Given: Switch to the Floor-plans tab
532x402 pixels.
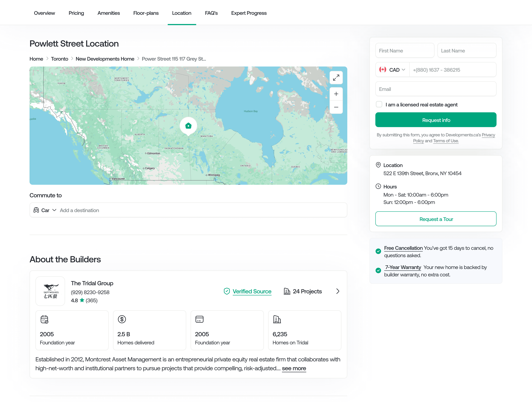Looking at the screenshot, I should [146, 13].
